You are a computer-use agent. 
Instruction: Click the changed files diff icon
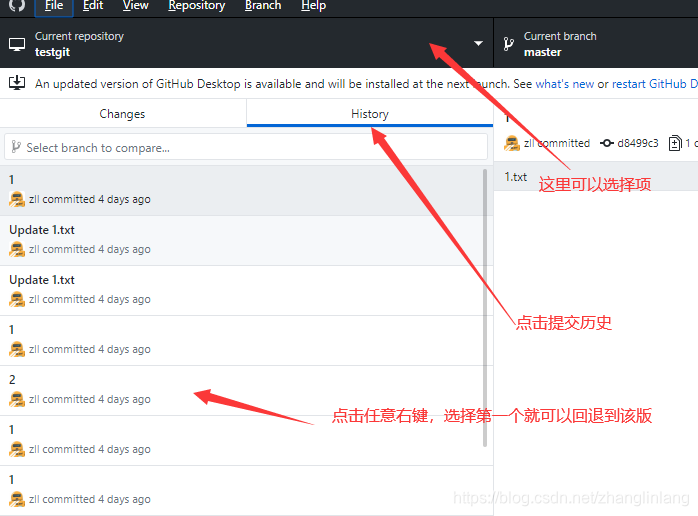pyautogui.click(x=675, y=143)
